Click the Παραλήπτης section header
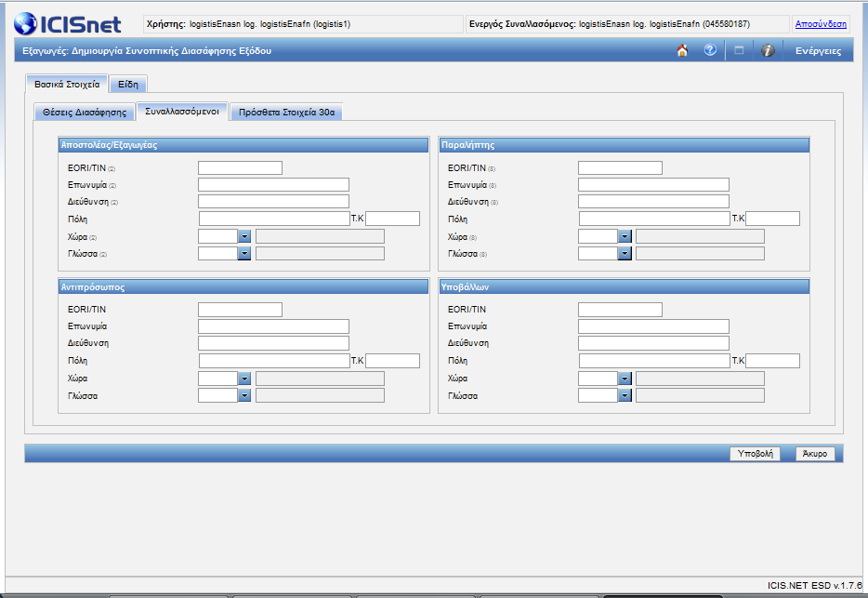 click(x=624, y=145)
